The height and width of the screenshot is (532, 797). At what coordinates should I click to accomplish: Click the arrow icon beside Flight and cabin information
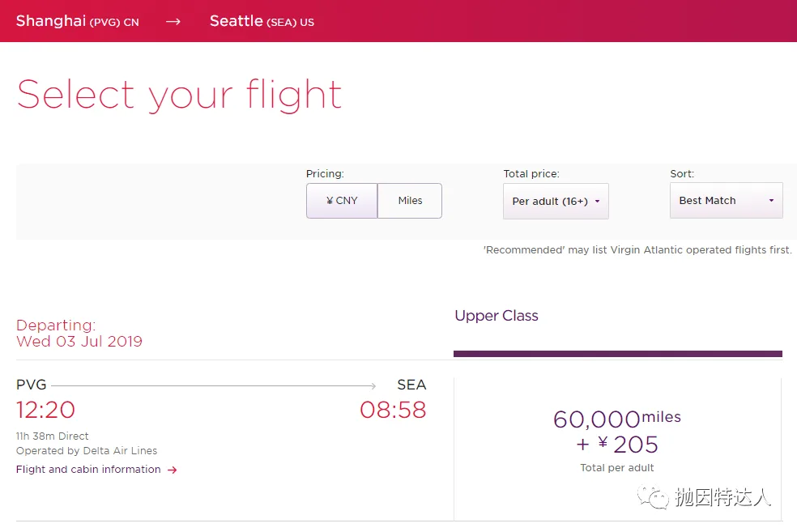(173, 470)
